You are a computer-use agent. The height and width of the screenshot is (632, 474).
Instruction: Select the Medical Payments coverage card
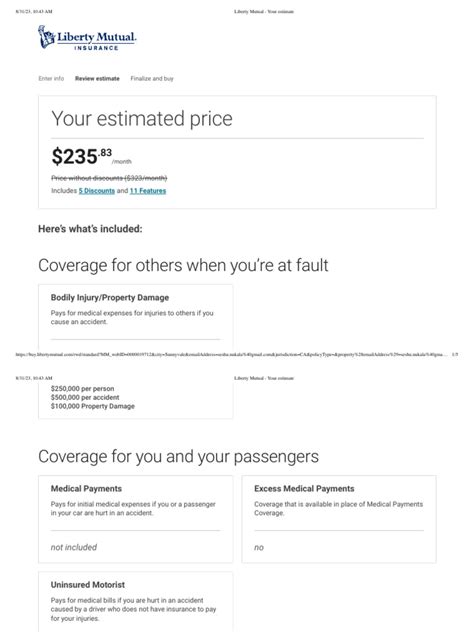pos(135,519)
